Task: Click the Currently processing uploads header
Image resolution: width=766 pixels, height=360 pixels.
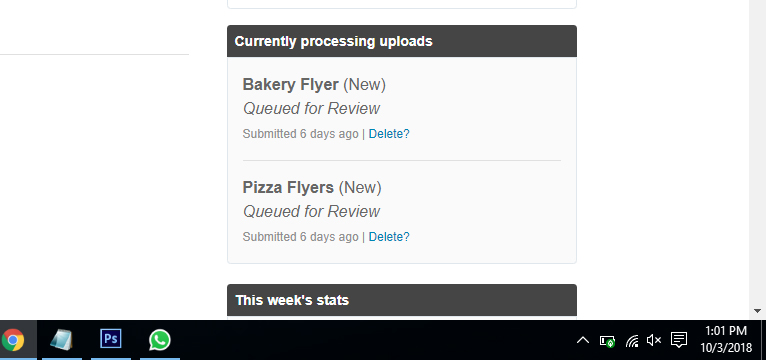Action: click(x=402, y=41)
